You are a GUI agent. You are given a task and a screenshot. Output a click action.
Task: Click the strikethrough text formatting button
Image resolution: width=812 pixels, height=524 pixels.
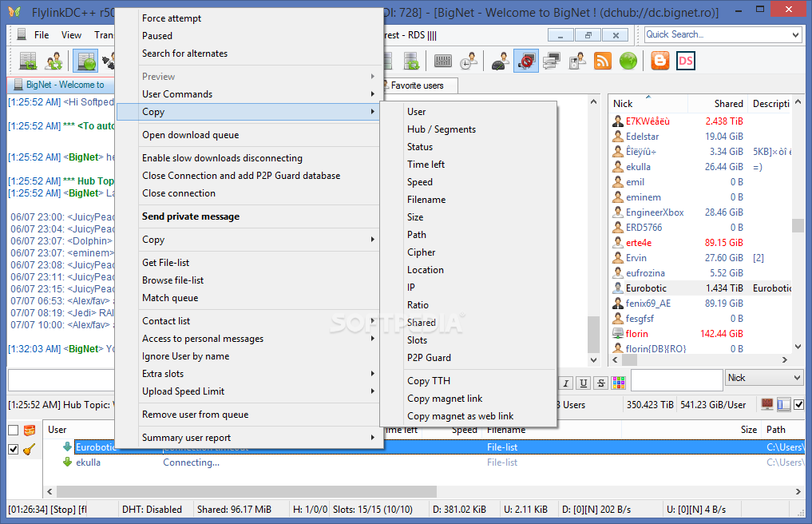coord(600,383)
